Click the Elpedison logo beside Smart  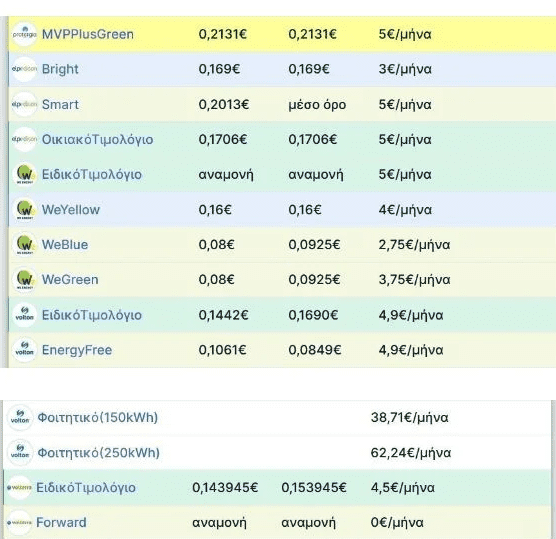pos(24,104)
